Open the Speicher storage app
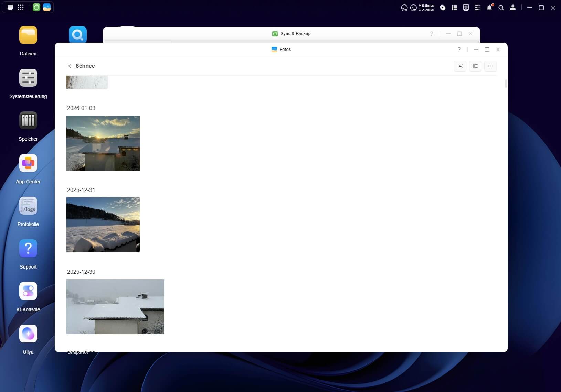Screen dimensions: 561x392 (28, 121)
